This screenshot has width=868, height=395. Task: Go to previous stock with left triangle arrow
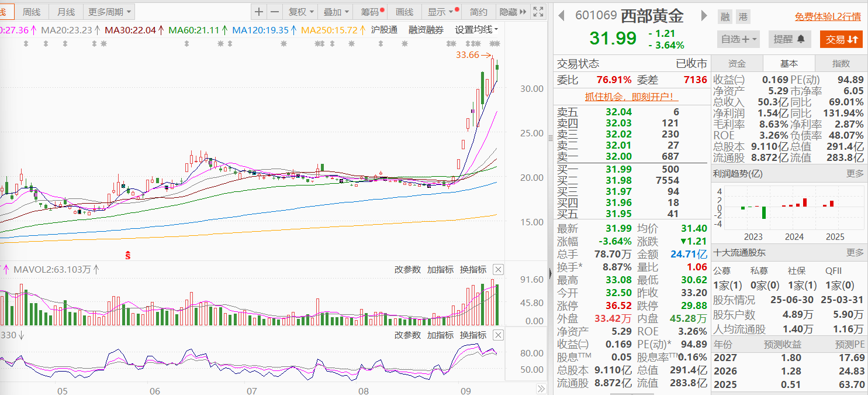click(x=561, y=16)
